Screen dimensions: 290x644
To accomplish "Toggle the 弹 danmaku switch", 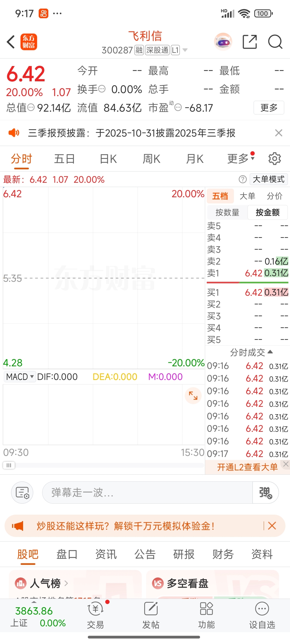I will (x=266, y=492).
